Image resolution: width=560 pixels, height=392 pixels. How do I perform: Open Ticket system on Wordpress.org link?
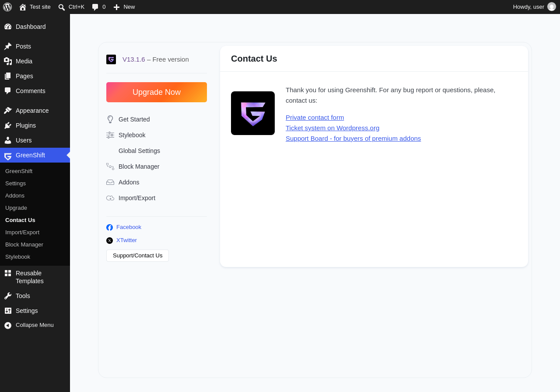point(332,128)
